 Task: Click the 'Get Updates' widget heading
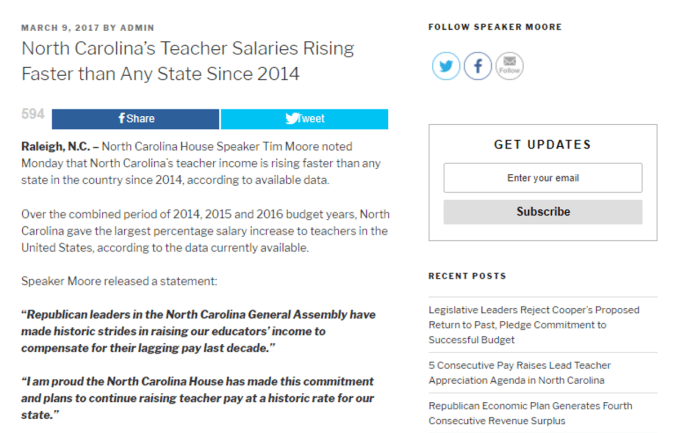point(542,144)
